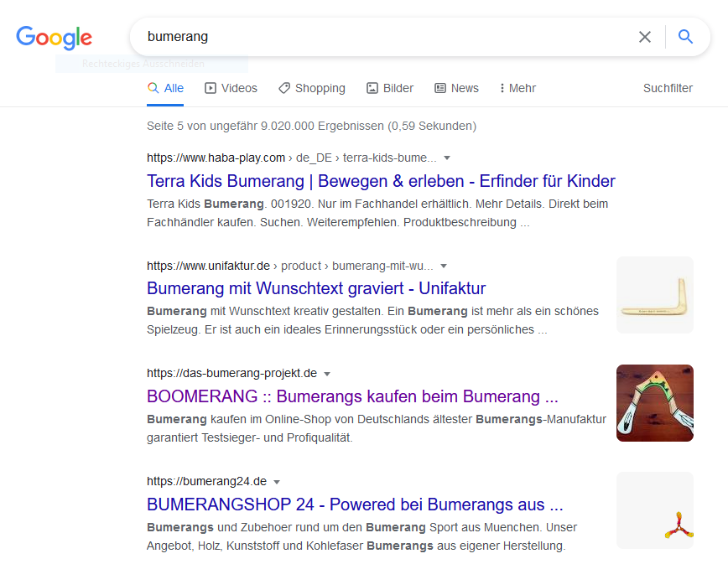Click the 'Seite 5 von ungefähr' results count
The image size is (728, 564).
click(x=311, y=127)
